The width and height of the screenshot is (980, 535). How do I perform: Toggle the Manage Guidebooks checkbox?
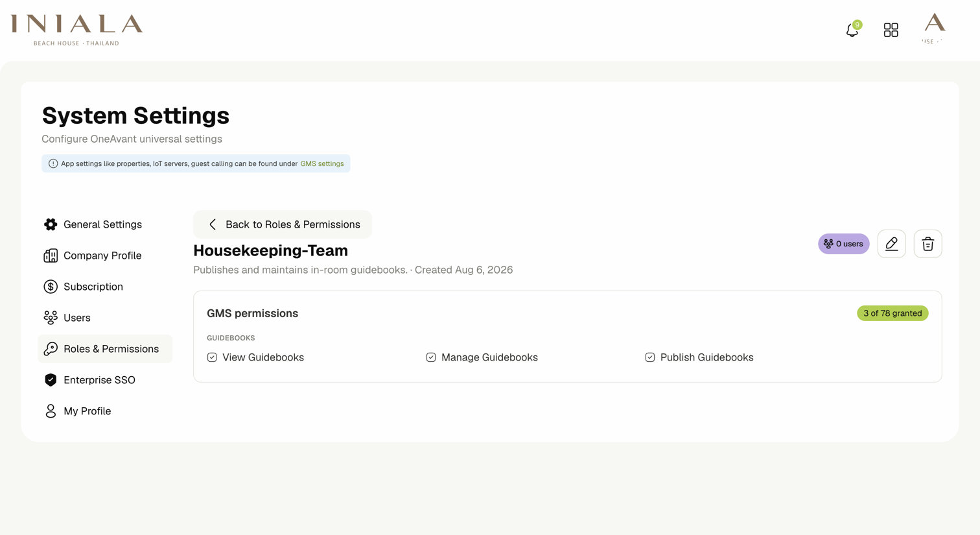[x=431, y=357]
